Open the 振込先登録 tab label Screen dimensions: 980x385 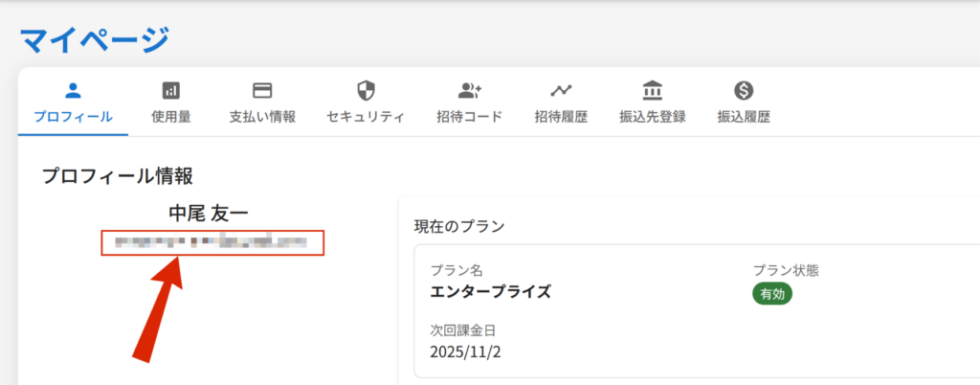tap(653, 118)
